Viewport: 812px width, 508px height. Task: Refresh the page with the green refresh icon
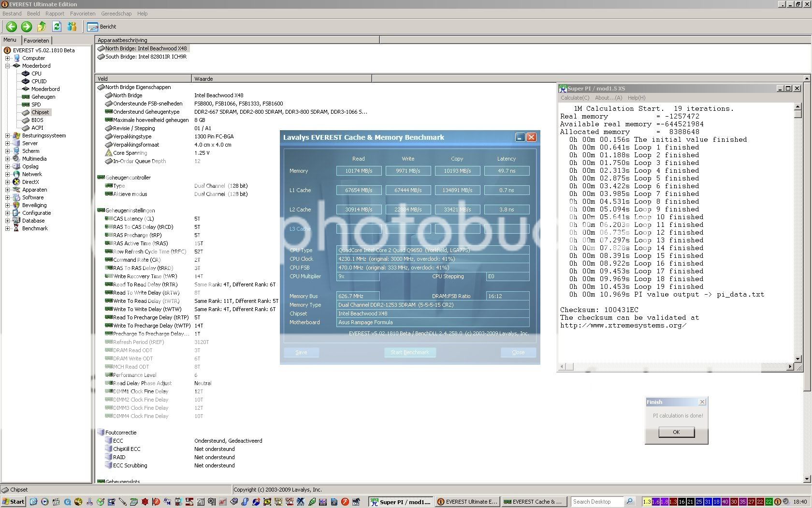[x=57, y=27]
